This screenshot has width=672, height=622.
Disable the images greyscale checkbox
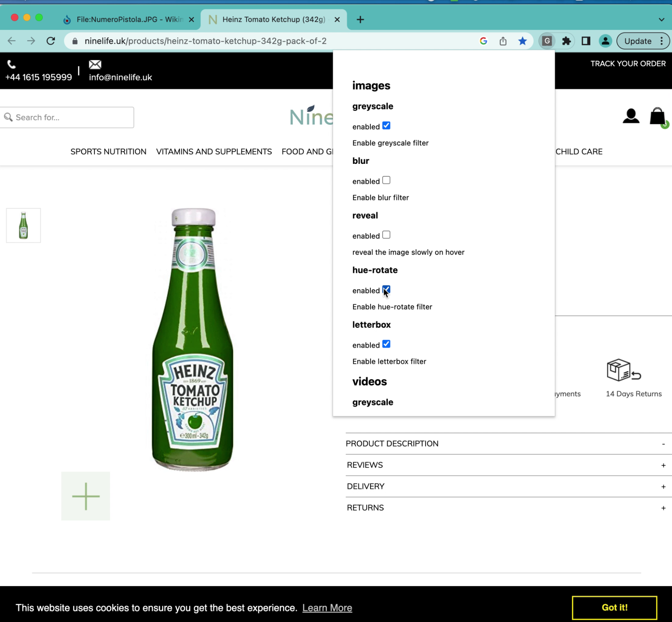coord(386,125)
